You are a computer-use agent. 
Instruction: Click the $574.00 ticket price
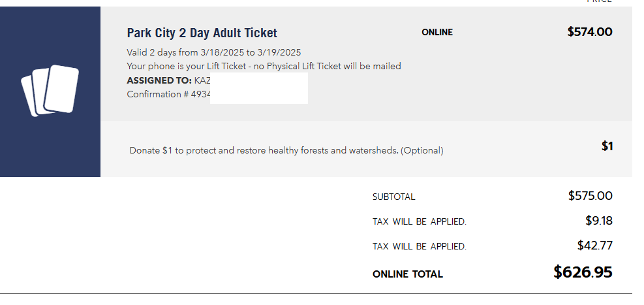pos(590,31)
